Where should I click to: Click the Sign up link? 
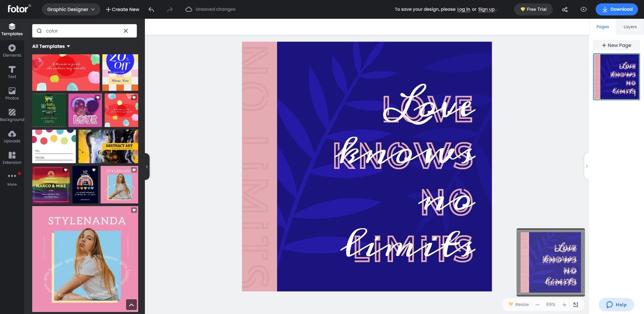tap(486, 9)
